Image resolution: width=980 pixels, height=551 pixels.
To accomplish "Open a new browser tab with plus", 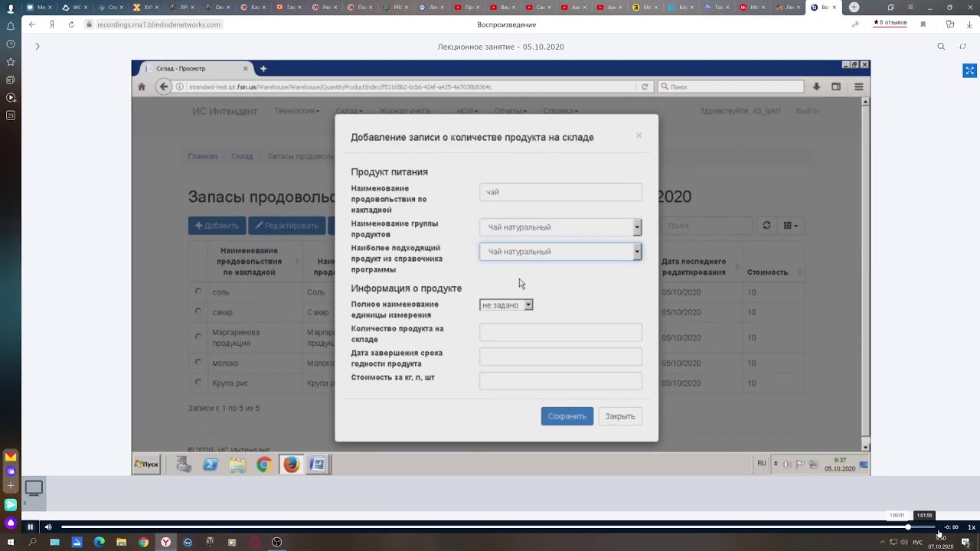I will (854, 7).
